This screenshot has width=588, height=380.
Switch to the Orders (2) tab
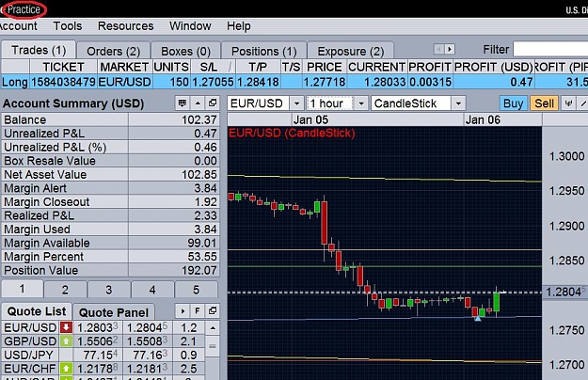coord(113,51)
